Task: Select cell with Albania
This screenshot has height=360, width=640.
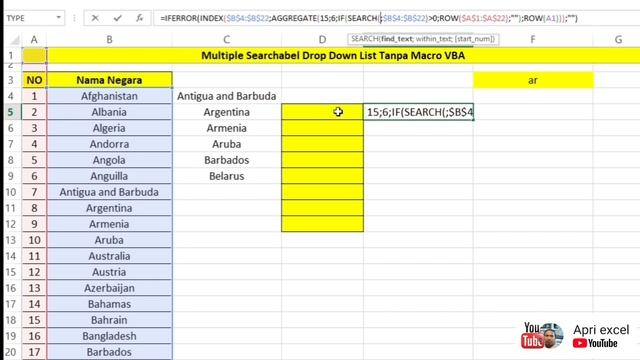Action: (x=109, y=112)
